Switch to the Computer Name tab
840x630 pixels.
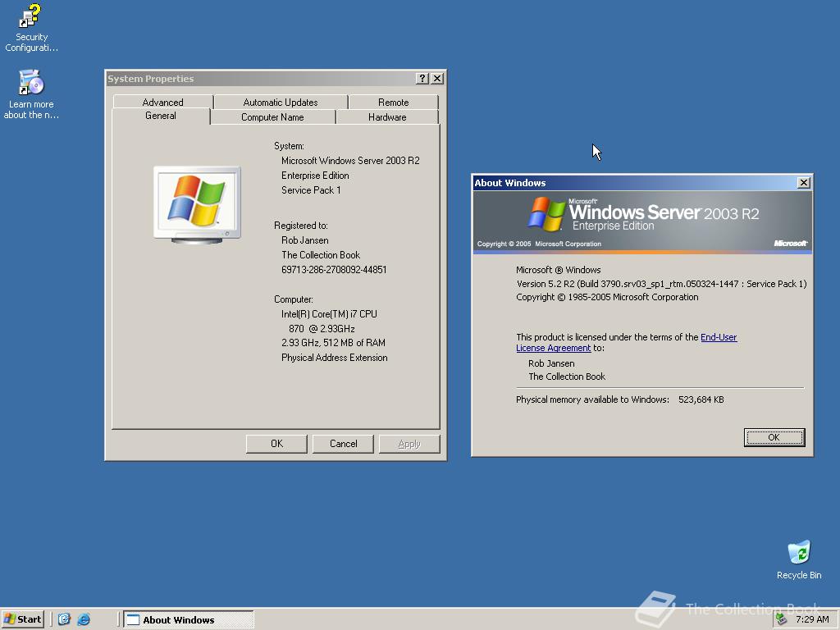click(x=272, y=116)
